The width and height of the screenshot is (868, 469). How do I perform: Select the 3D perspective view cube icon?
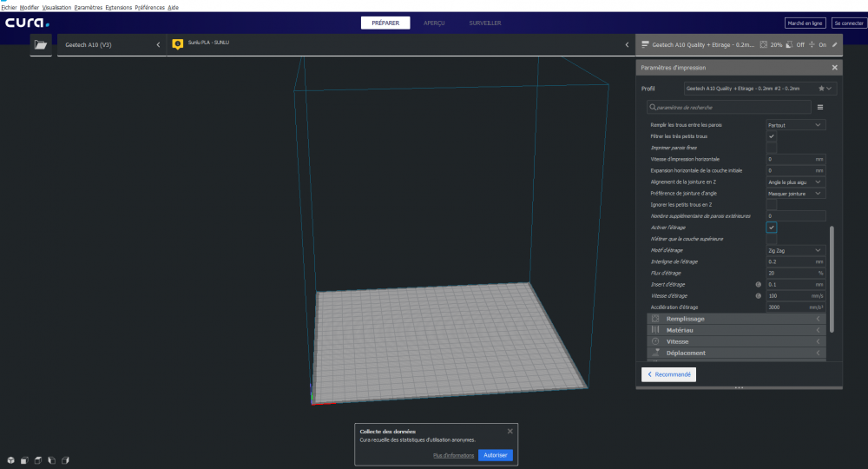pos(10,460)
